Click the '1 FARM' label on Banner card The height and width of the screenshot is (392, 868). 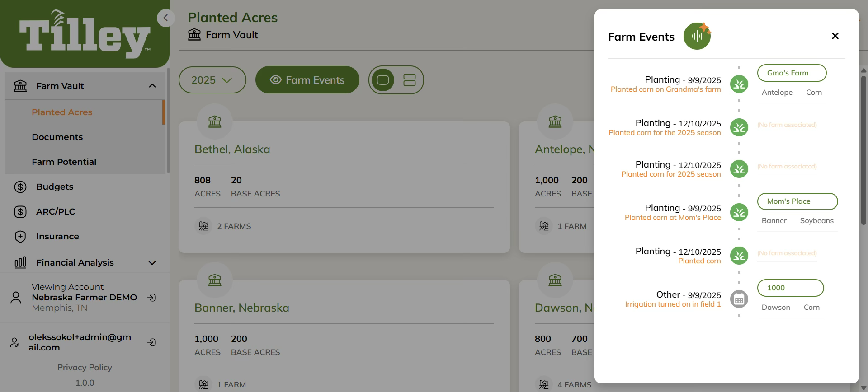pos(231,385)
